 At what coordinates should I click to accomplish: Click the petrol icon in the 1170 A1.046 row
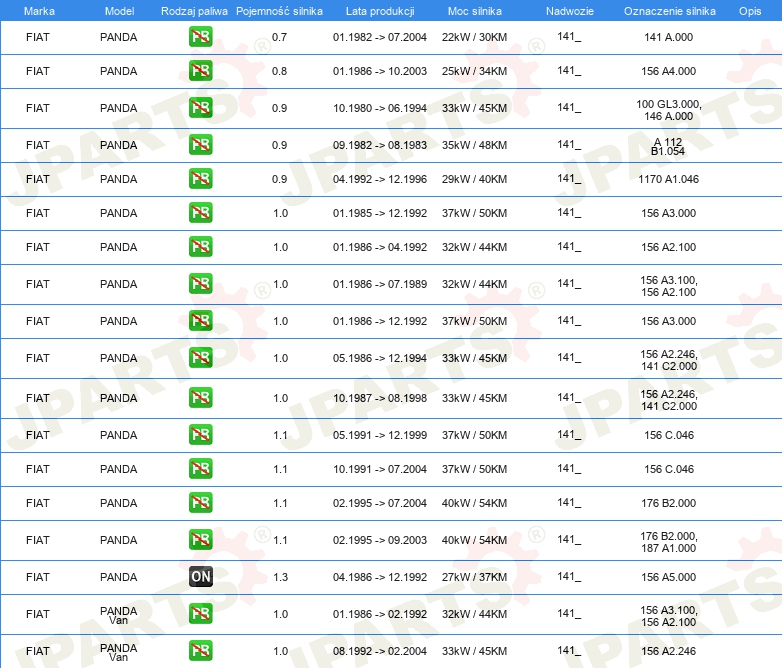[x=200, y=178]
